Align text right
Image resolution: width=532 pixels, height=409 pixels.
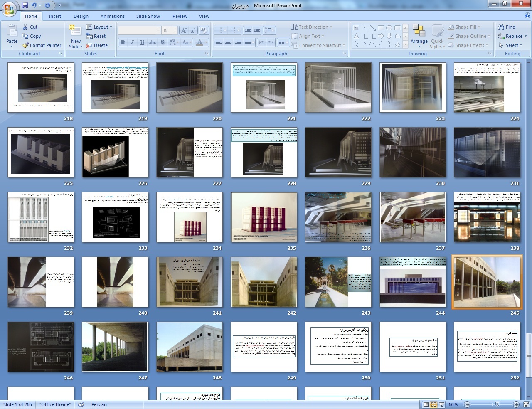click(x=238, y=42)
